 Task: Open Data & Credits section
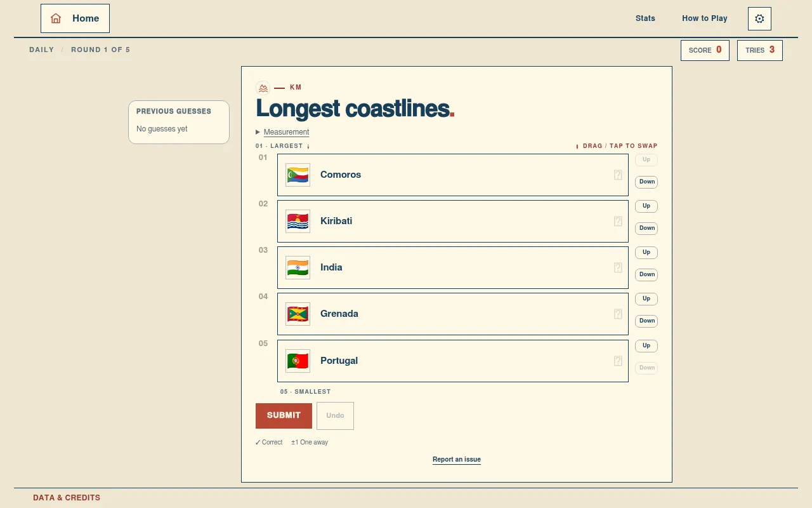[x=67, y=498]
